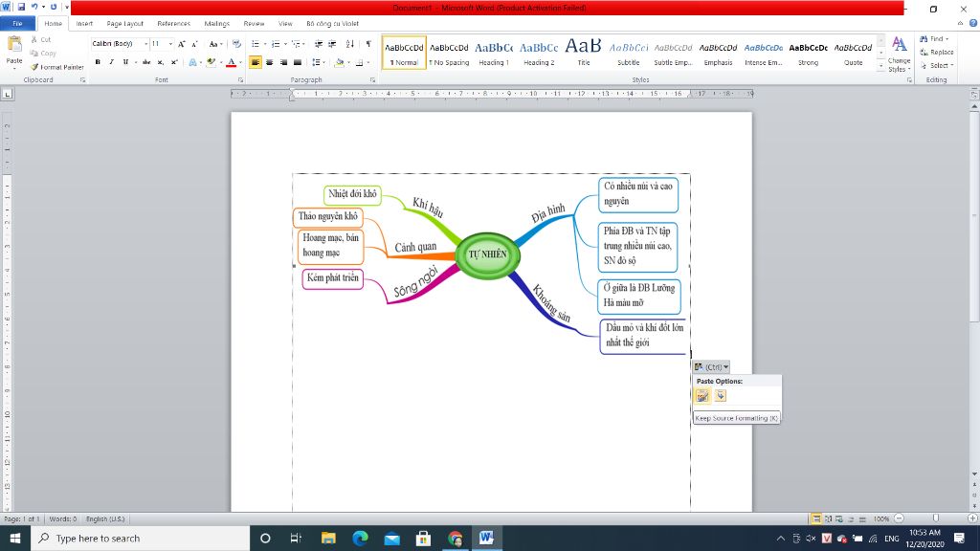This screenshot has width=980, height=551.
Task: Switch to the Page Layout tab
Action: pyautogui.click(x=125, y=24)
